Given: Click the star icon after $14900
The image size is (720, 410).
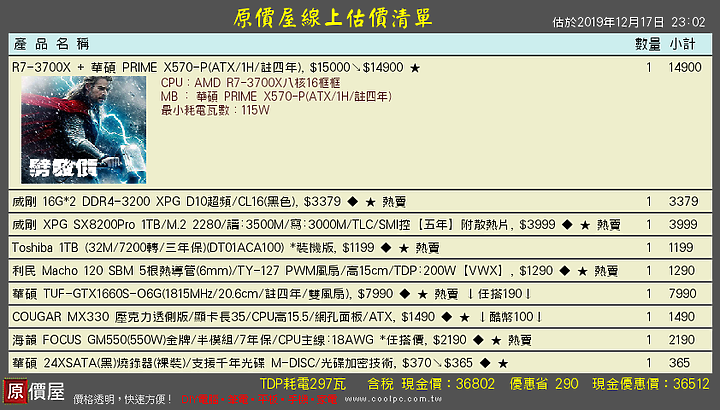Looking at the screenshot, I should tap(415, 68).
